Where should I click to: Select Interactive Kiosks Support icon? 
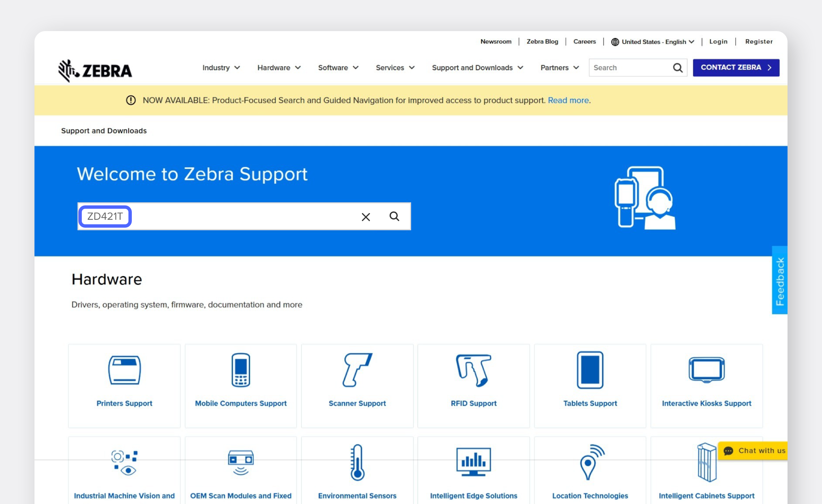(706, 370)
